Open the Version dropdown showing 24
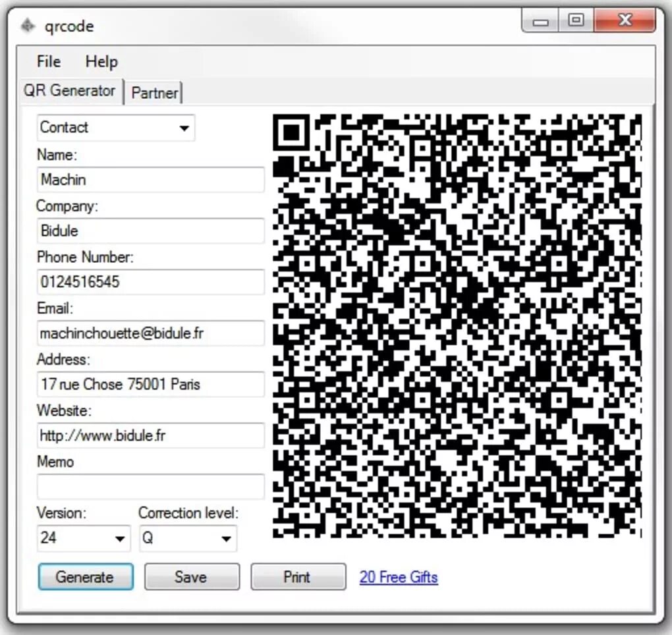Image resolution: width=672 pixels, height=635 pixels. 84,538
